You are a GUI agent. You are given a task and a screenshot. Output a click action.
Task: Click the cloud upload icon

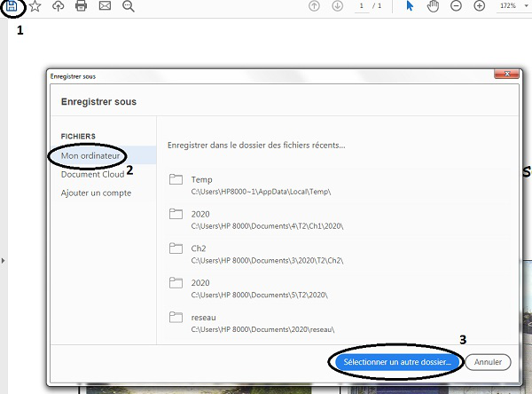pos(59,6)
